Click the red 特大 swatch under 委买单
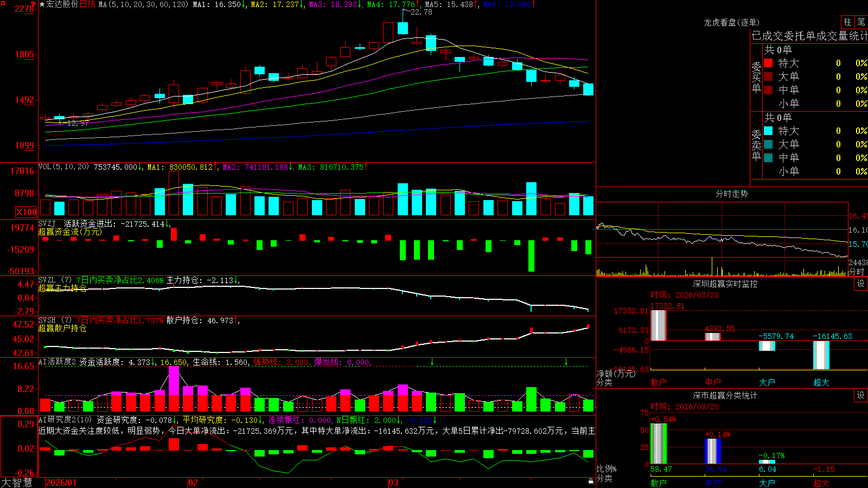 coord(768,63)
